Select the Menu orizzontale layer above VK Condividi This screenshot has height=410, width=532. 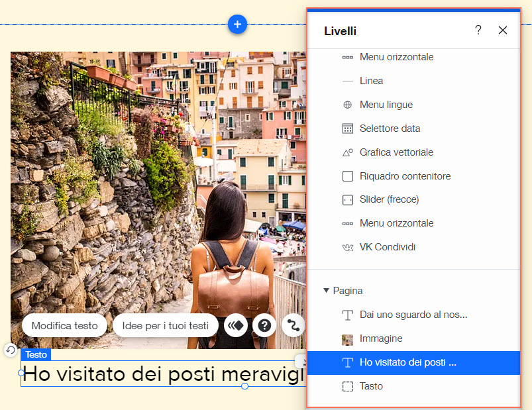(413, 223)
